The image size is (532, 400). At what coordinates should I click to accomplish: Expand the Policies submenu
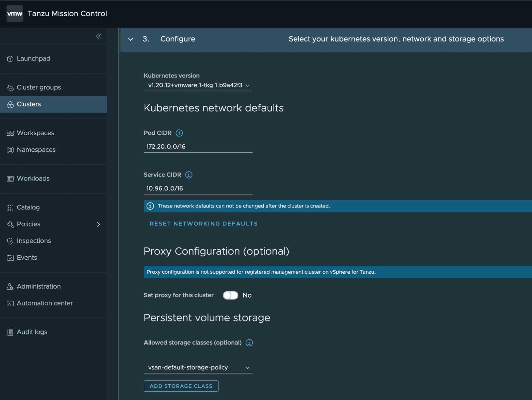tap(98, 224)
